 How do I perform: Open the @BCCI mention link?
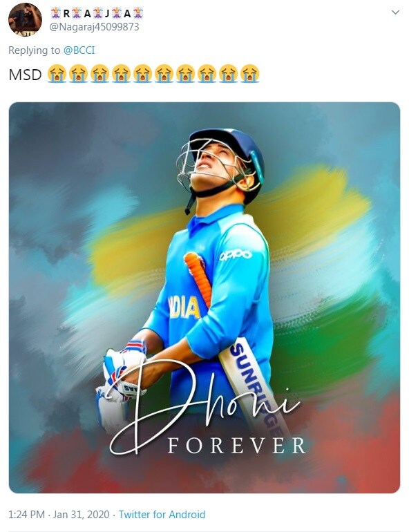click(x=79, y=50)
